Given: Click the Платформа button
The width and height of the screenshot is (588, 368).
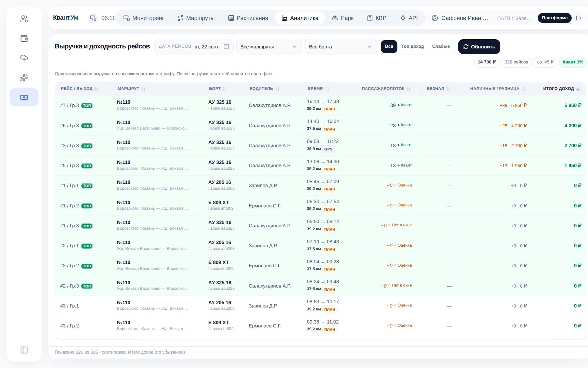Looking at the screenshot, I should click(x=555, y=18).
